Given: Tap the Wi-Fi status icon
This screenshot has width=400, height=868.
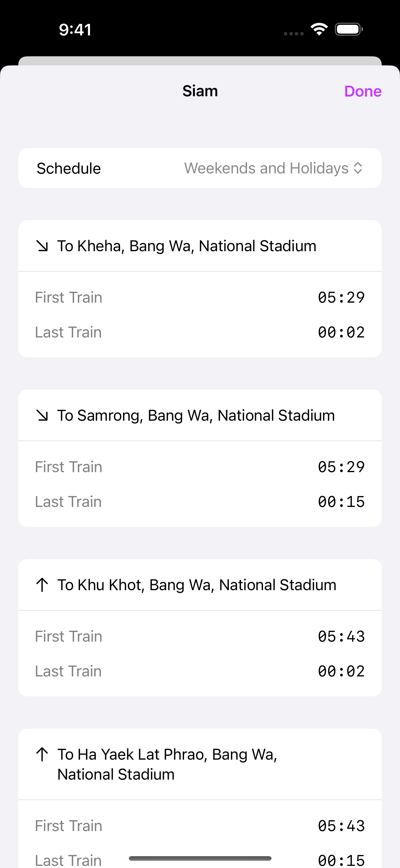Looking at the screenshot, I should coord(319,29).
